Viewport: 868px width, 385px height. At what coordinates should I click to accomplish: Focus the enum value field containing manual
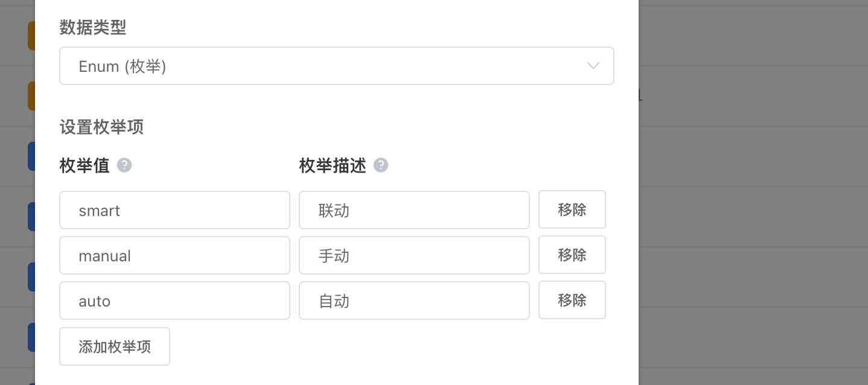click(x=174, y=255)
